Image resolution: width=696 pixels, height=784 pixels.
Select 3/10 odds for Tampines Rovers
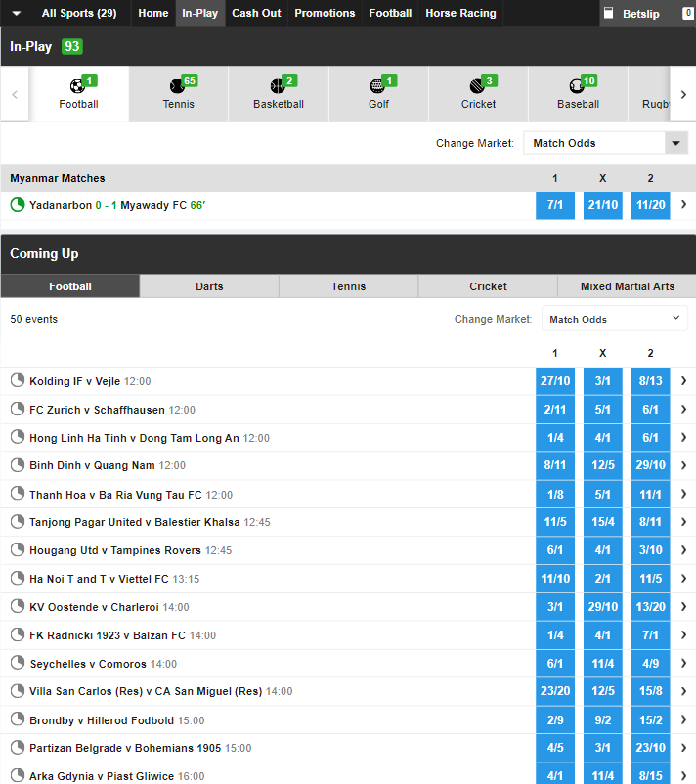pos(650,550)
